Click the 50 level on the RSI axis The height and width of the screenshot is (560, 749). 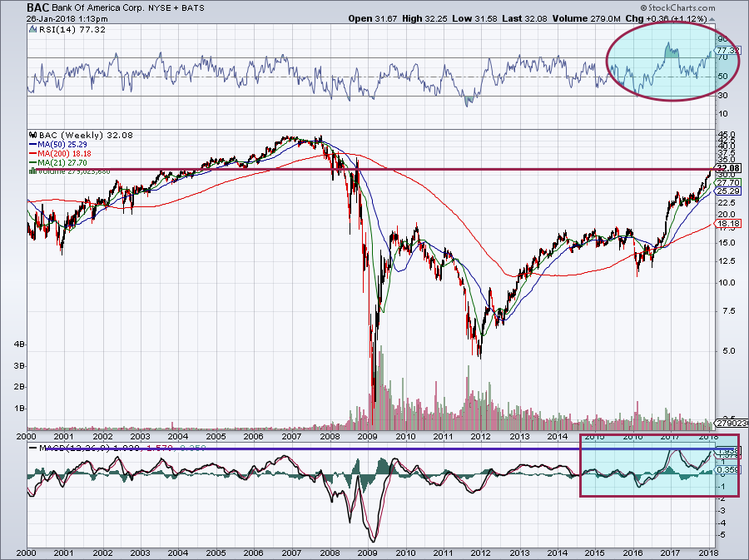[722, 77]
